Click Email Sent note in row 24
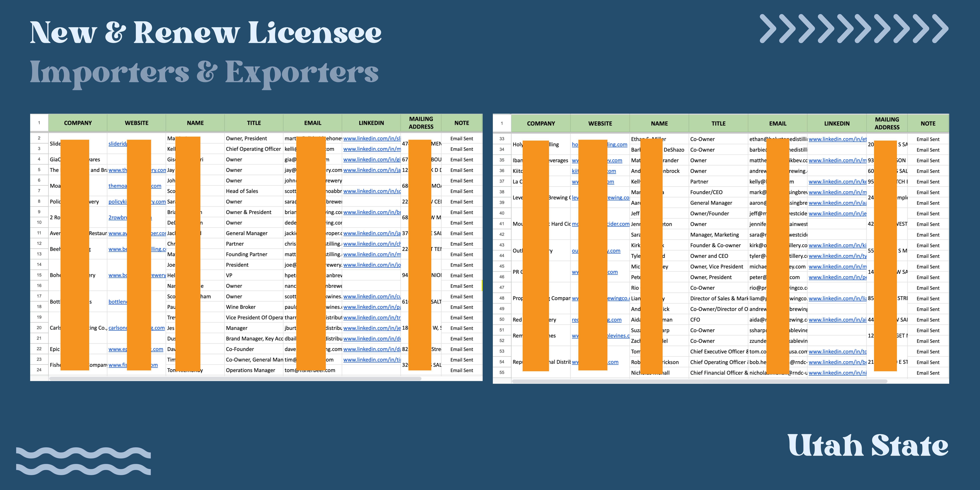Screen dimensions: 980x490 pos(462,370)
